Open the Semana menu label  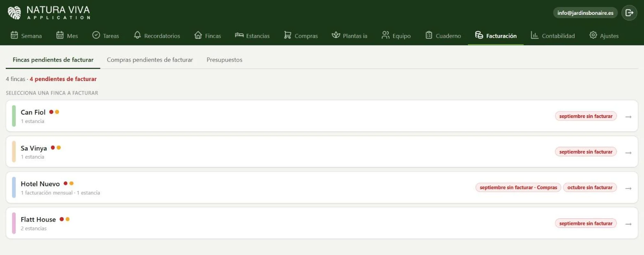(x=31, y=36)
